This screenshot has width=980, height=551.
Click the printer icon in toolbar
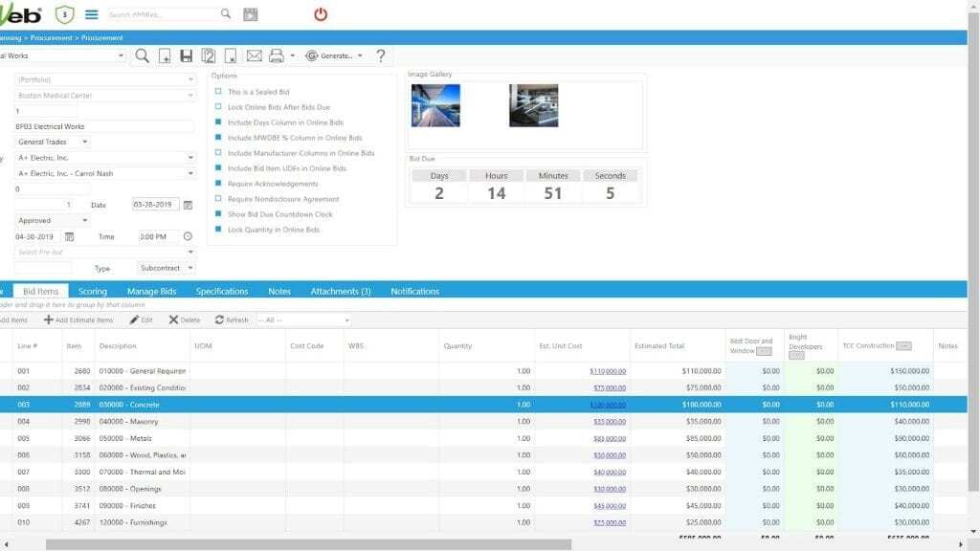coord(277,55)
